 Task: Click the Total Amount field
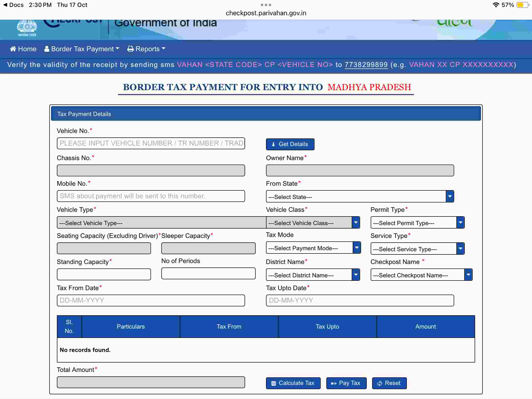(x=151, y=382)
